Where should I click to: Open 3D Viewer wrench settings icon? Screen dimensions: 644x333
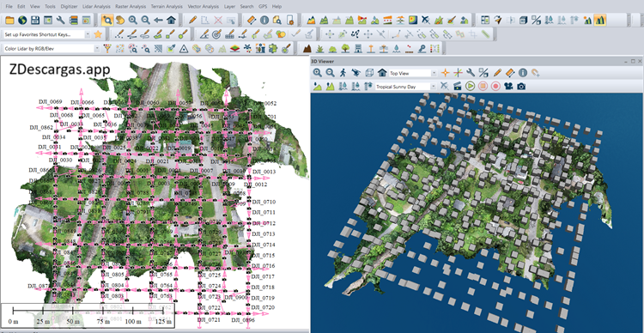click(471, 73)
